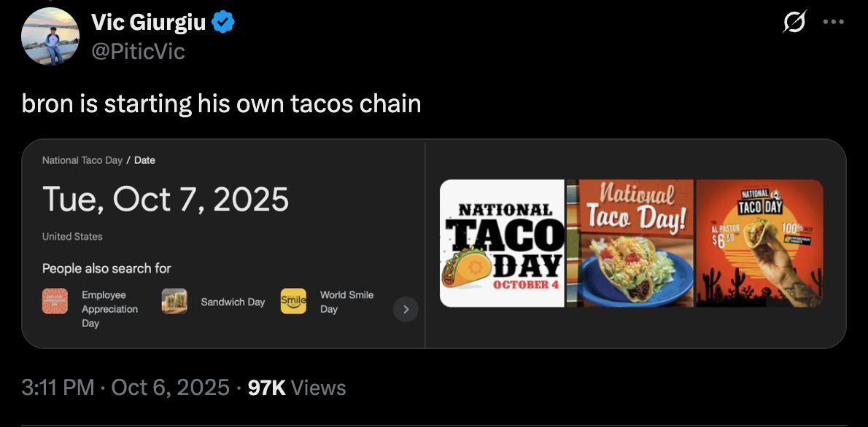This screenshot has width=868, height=427.
Task: Click Vic Giurgiu's profile avatar
Action: [x=50, y=37]
